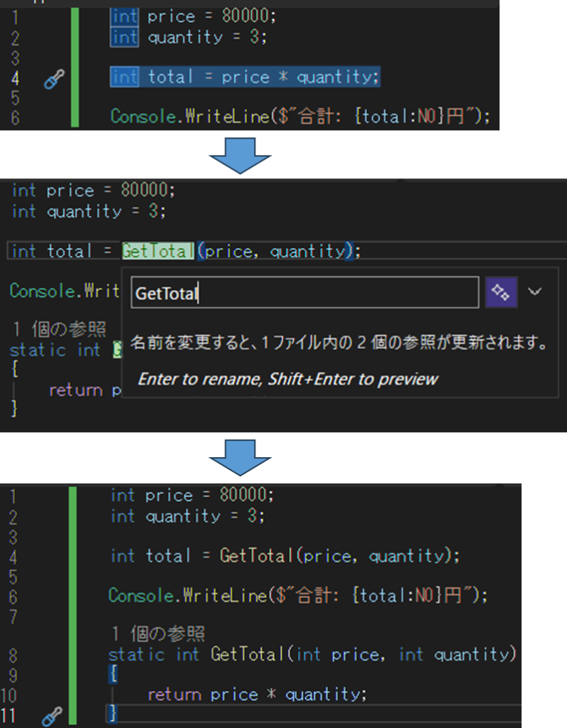This screenshot has height=728, width=567.
Task: Click the opening brace on line 9
Action: 114,673
